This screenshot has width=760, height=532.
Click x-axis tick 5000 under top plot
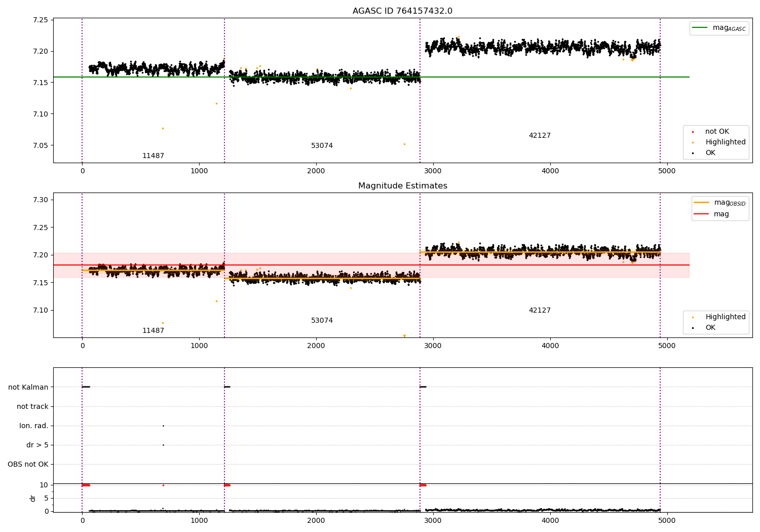pyautogui.click(x=667, y=171)
